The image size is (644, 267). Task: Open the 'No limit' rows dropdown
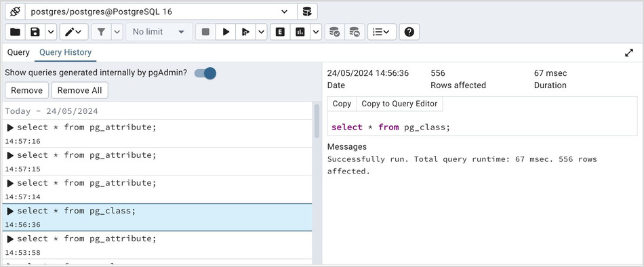click(x=159, y=32)
